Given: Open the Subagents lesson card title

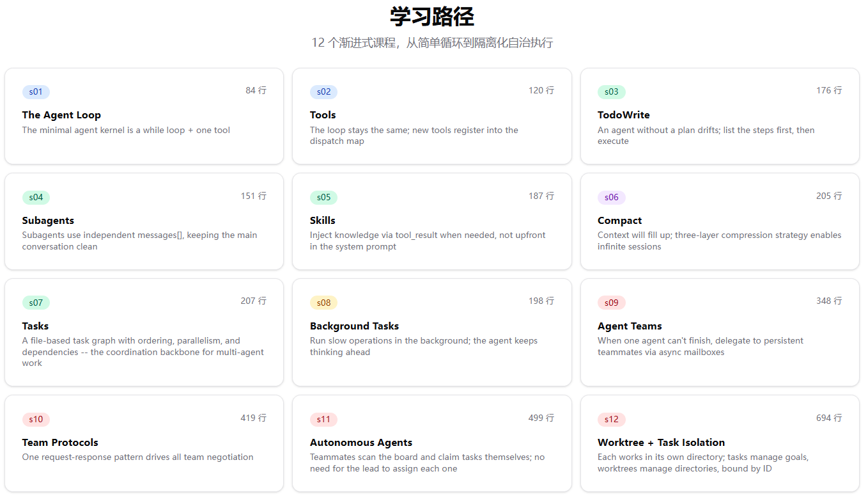Looking at the screenshot, I should (x=48, y=221).
